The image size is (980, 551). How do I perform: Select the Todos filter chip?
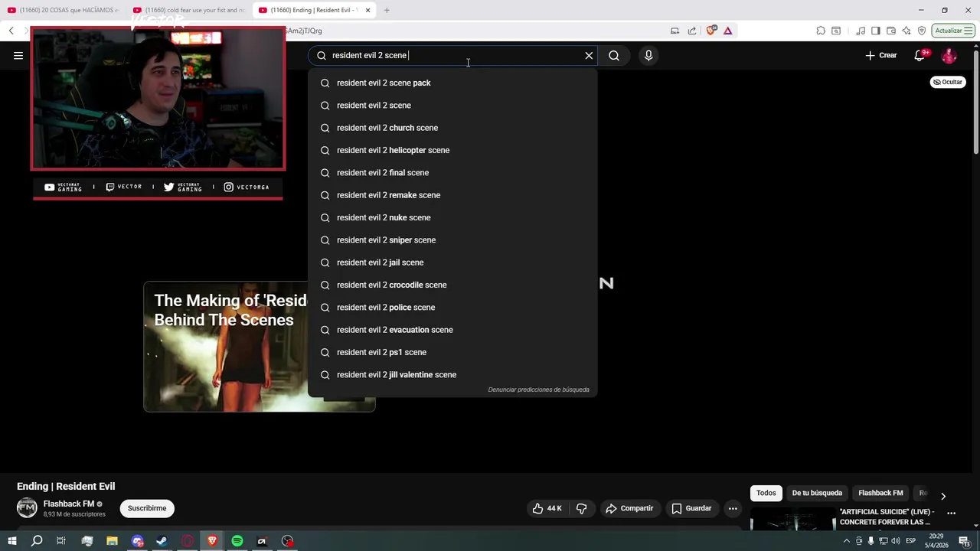[766, 493]
